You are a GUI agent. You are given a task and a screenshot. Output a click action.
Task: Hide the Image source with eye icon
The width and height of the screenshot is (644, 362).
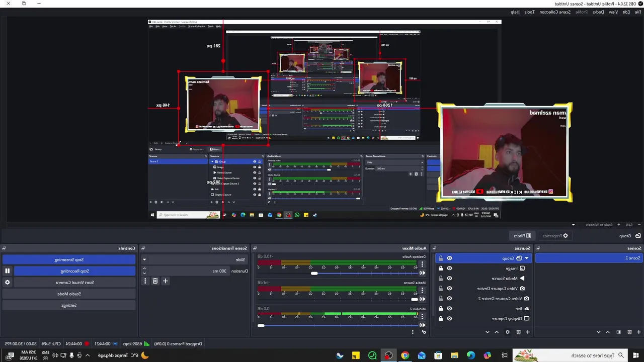pyautogui.click(x=449, y=268)
